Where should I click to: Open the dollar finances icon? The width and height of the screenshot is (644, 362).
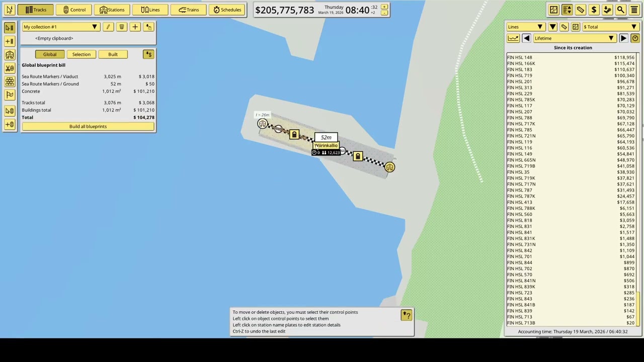[594, 10]
